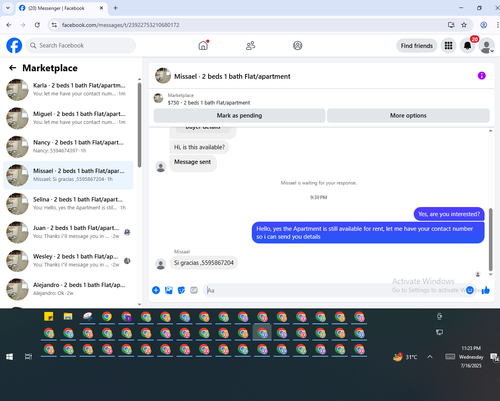This screenshot has width=500, height=401.
Task: Click More options button
Action: click(x=408, y=115)
